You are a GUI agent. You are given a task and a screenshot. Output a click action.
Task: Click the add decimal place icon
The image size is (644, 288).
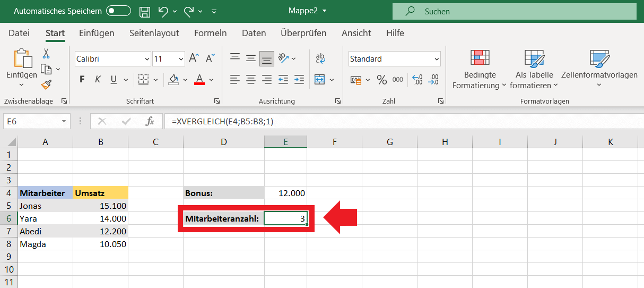[417, 80]
